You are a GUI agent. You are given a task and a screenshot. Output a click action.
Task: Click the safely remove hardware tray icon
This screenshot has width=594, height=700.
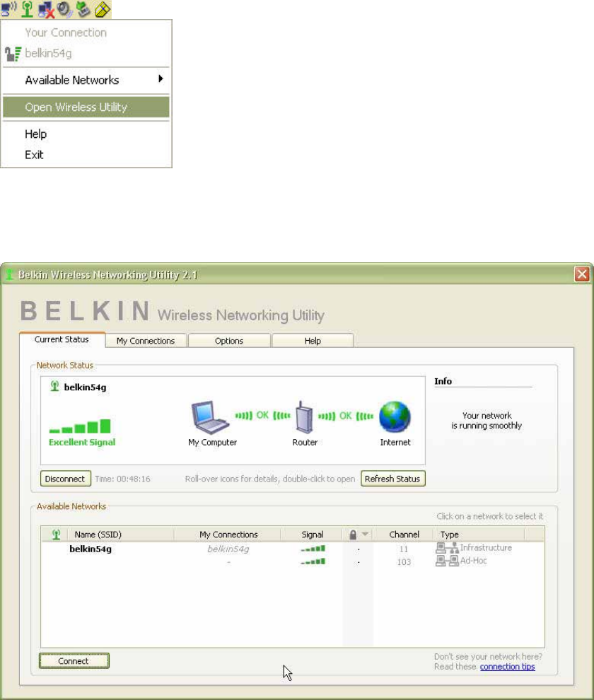pyautogui.click(x=83, y=9)
